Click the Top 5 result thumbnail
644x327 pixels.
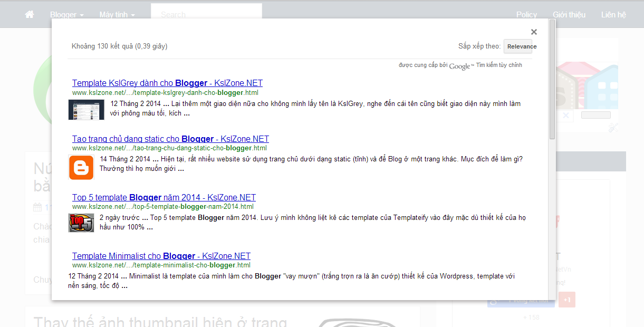[81, 223]
